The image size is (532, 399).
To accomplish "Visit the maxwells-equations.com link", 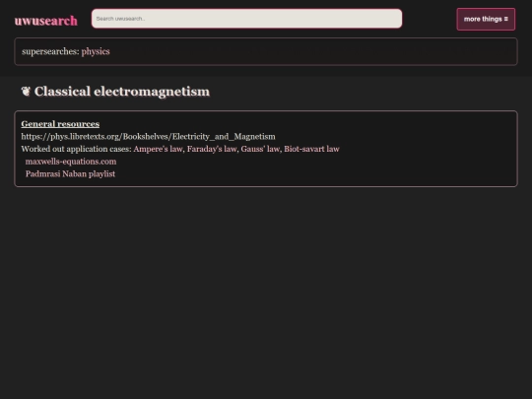I will (71, 162).
